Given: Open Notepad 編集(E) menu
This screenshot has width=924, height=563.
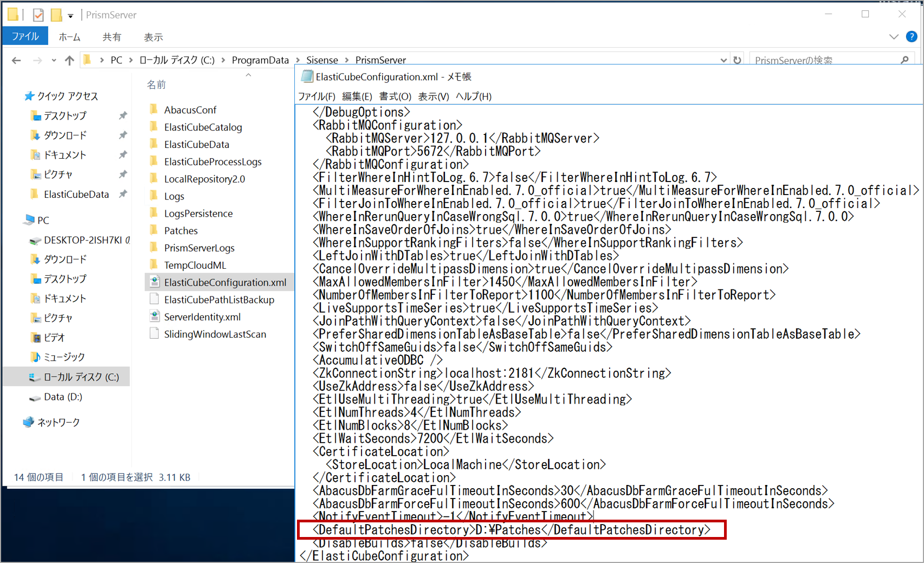Looking at the screenshot, I should click(x=357, y=96).
